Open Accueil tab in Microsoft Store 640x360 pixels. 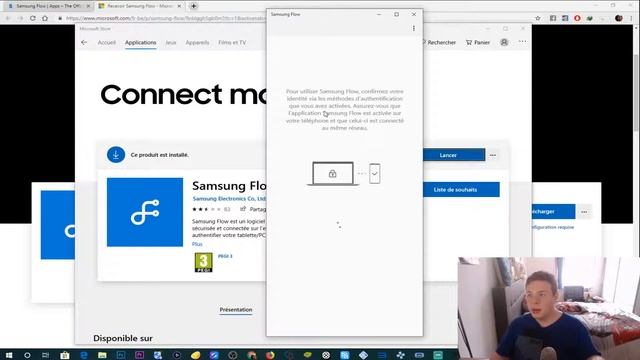[107, 42]
